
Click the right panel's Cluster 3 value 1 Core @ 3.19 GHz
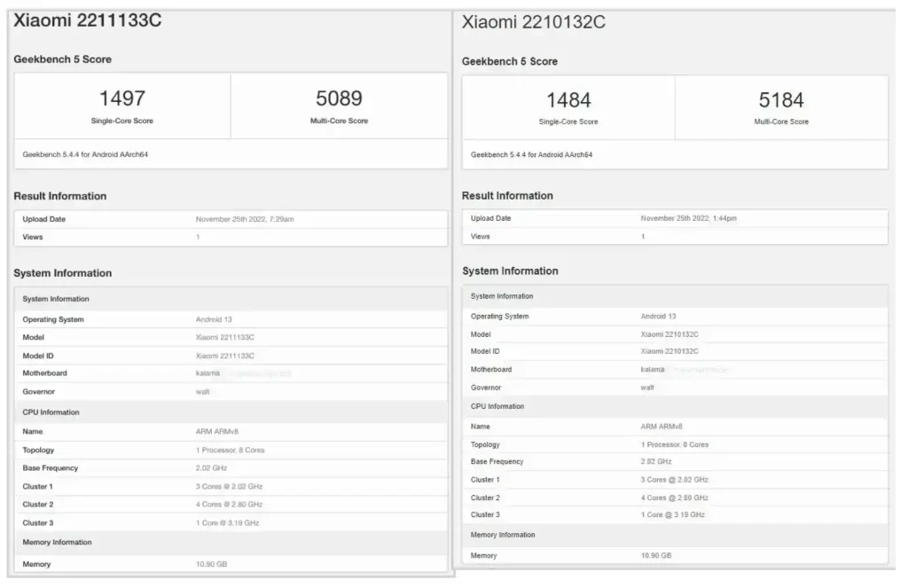673,515
